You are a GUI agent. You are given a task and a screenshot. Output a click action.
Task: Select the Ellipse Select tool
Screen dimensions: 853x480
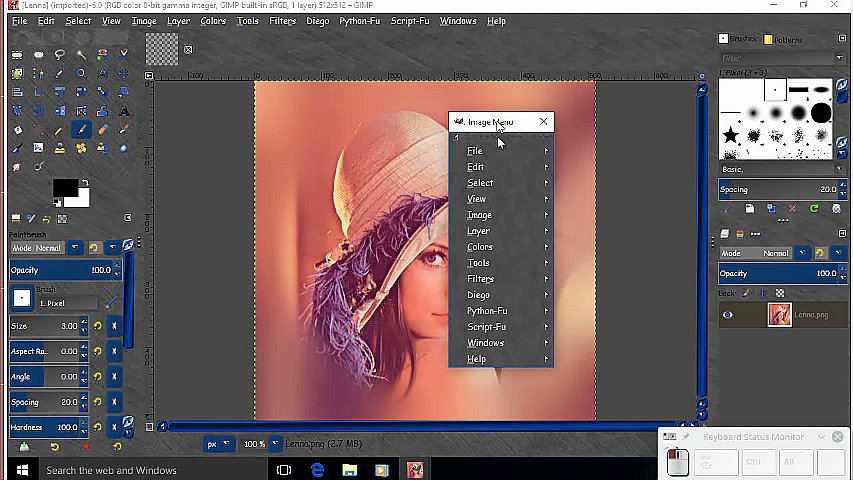(x=39, y=54)
